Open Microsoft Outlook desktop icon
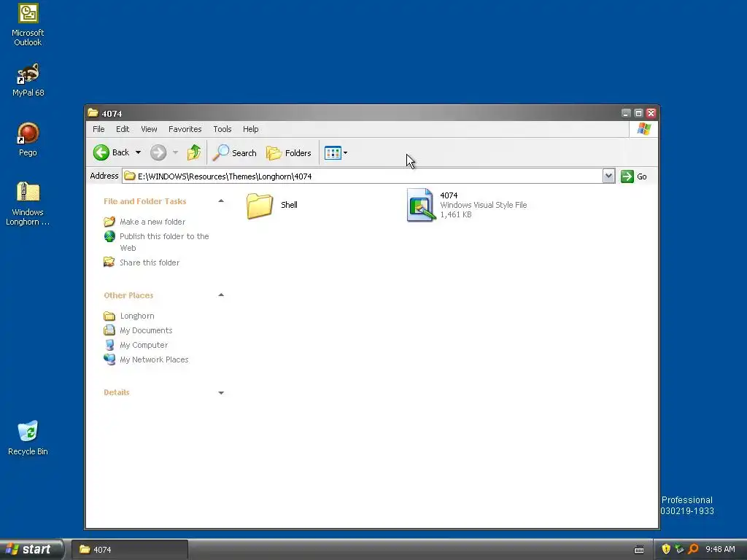This screenshot has height=560, width=747. tap(28, 25)
